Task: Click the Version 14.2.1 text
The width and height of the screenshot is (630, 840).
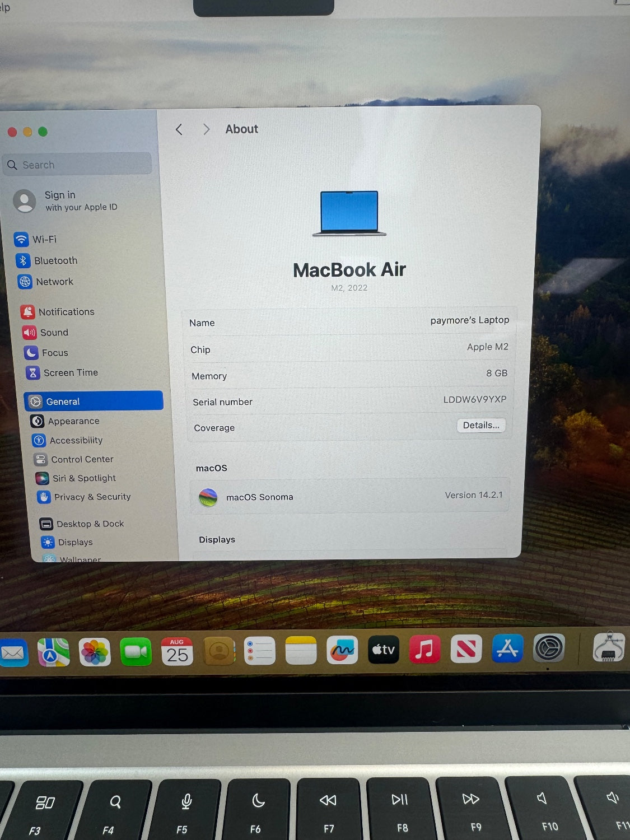Action: 474,495
